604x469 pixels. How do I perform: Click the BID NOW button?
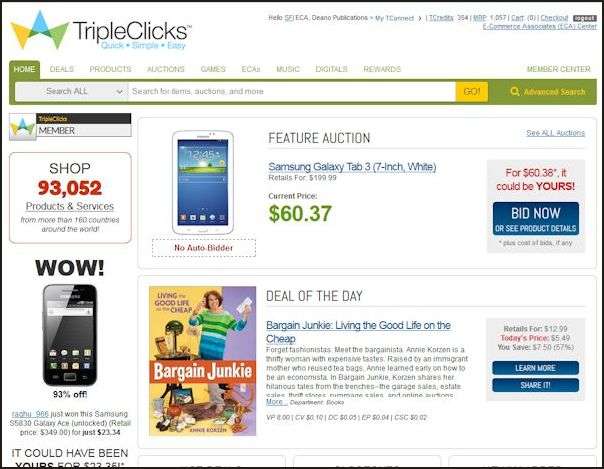point(535,218)
